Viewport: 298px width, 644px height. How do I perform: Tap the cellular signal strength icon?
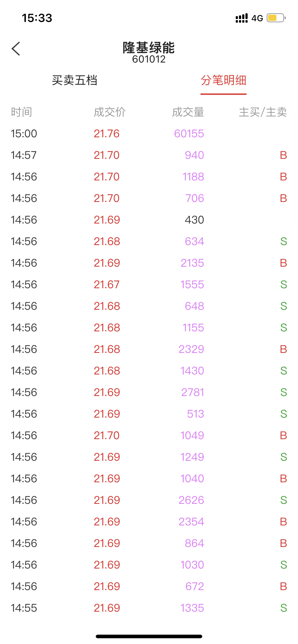(241, 18)
